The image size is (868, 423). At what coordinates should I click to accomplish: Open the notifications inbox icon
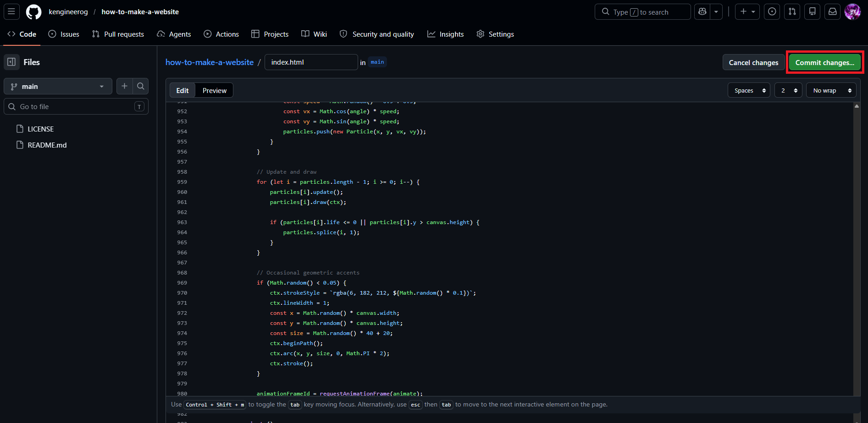pos(833,11)
